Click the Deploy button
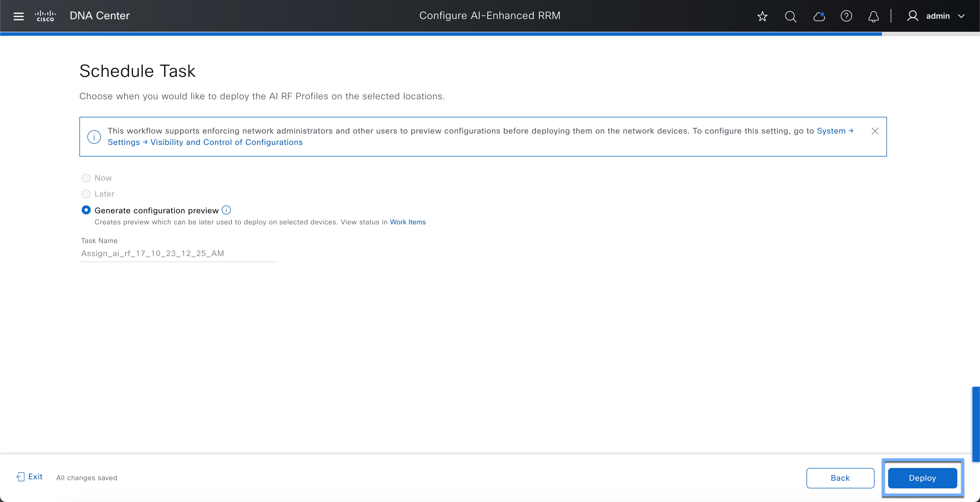Viewport: 980px width, 502px height. pos(922,478)
